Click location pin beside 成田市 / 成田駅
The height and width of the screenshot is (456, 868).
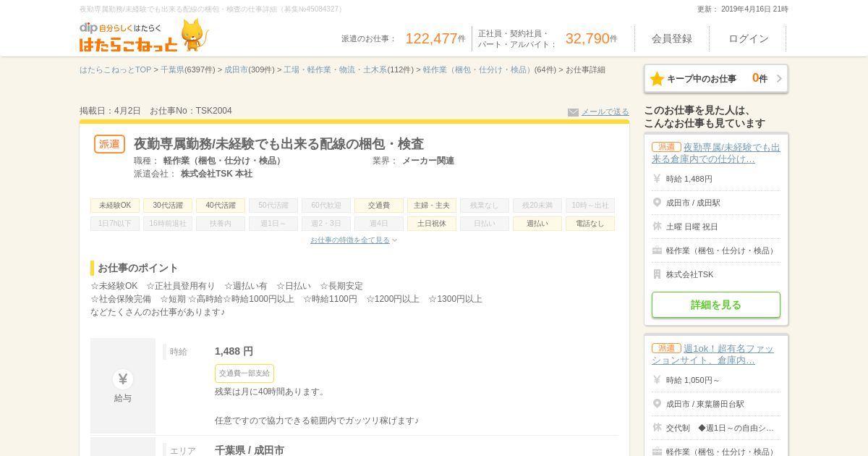(x=657, y=203)
